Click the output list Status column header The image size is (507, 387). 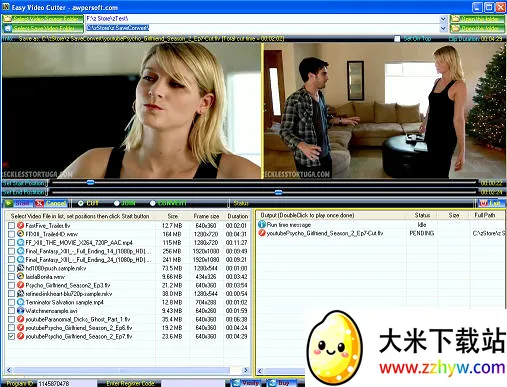[x=422, y=215]
